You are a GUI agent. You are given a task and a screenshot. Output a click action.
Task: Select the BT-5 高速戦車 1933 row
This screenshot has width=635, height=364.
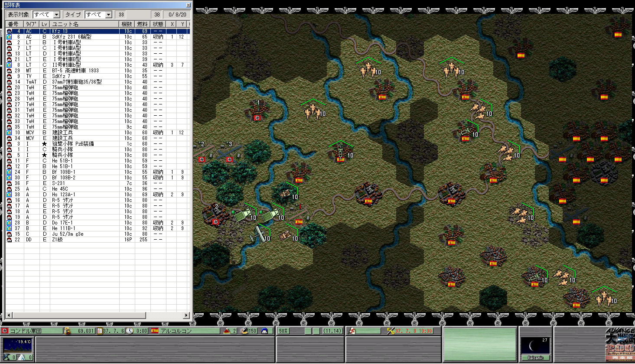tap(98, 71)
